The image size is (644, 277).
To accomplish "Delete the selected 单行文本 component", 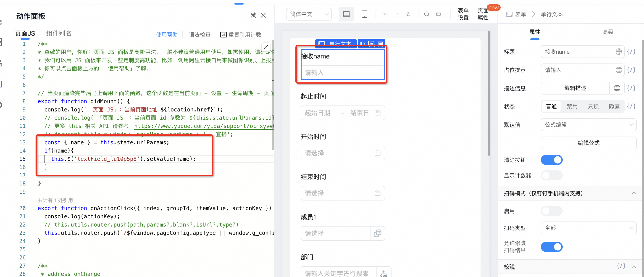I will (381, 43).
